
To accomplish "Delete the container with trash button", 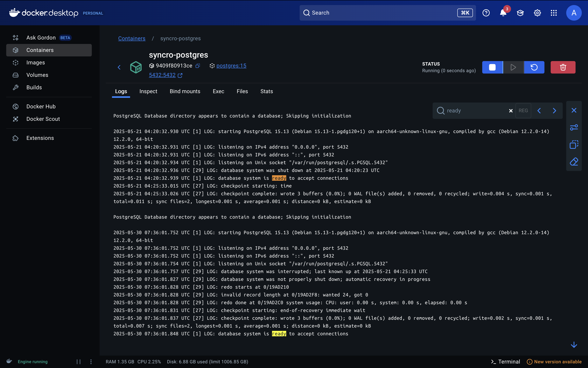I will [x=563, y=67].
